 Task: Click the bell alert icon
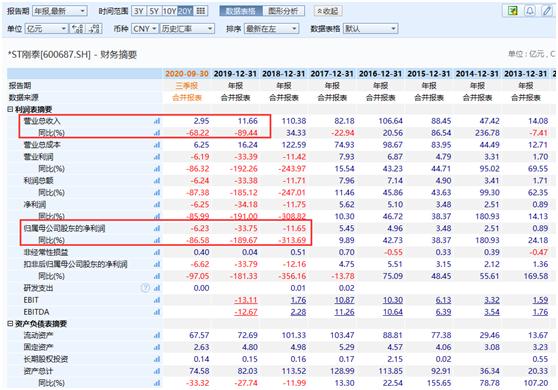click(x=530, y=11)
